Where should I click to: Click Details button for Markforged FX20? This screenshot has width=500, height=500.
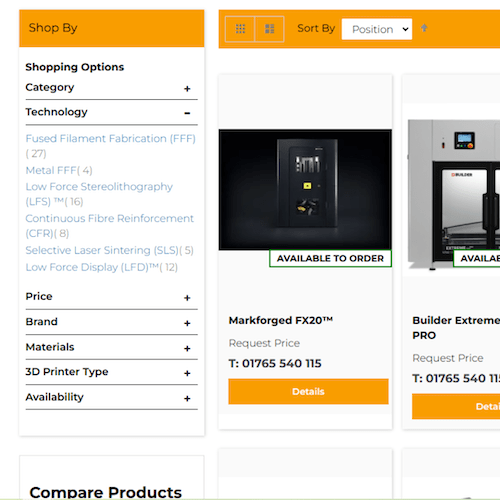(x=308, y=391)
